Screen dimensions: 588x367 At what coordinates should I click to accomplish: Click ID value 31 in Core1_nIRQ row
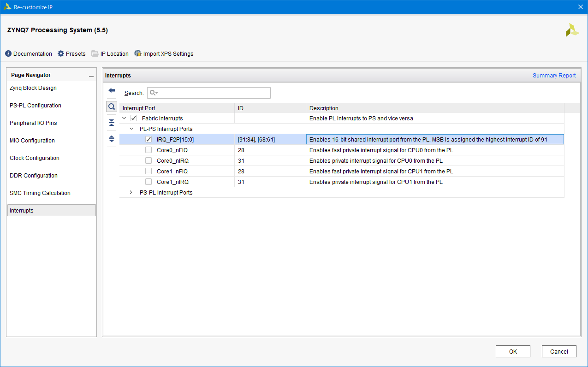click(x=241, y=182)
